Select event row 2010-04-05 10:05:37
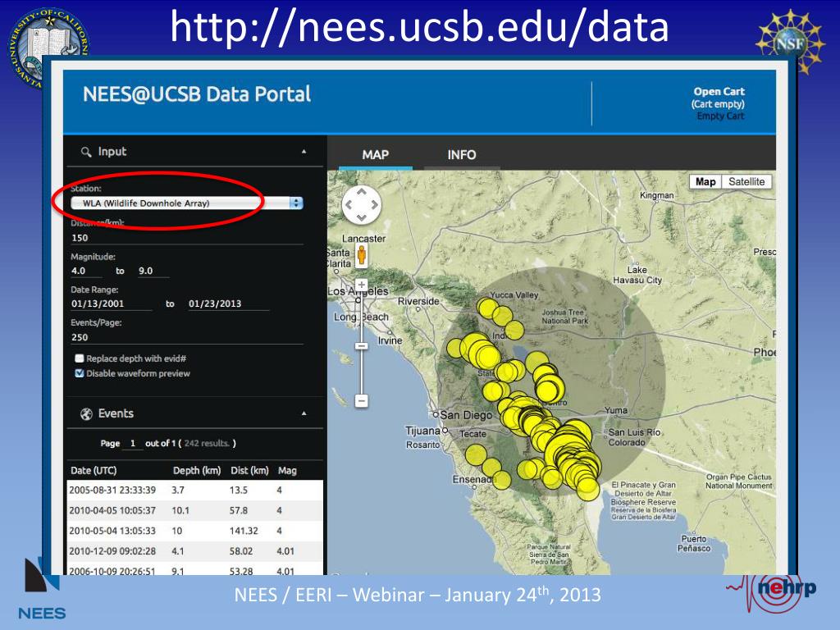 click(x=195, y=510)
